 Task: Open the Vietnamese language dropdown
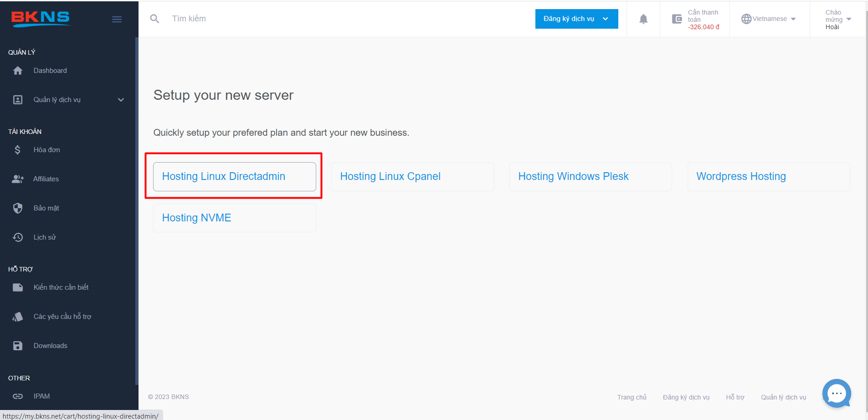769,19
